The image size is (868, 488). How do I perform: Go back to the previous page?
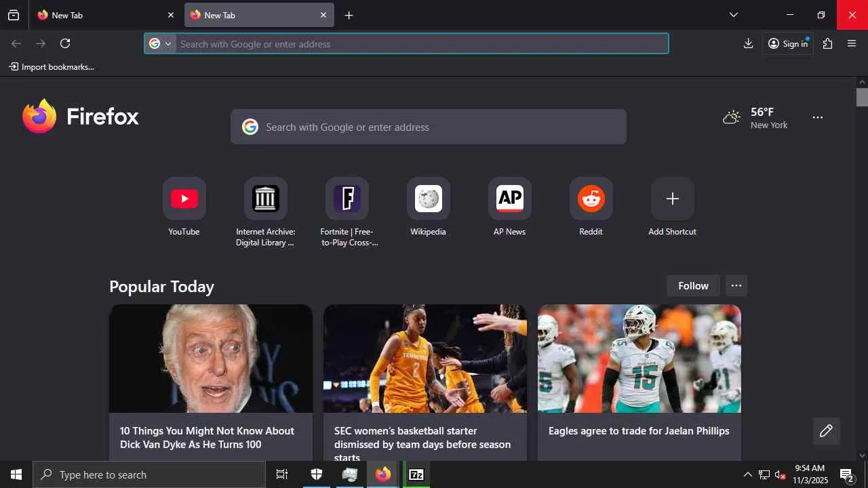pyautogui.click(x=16, y=43)
